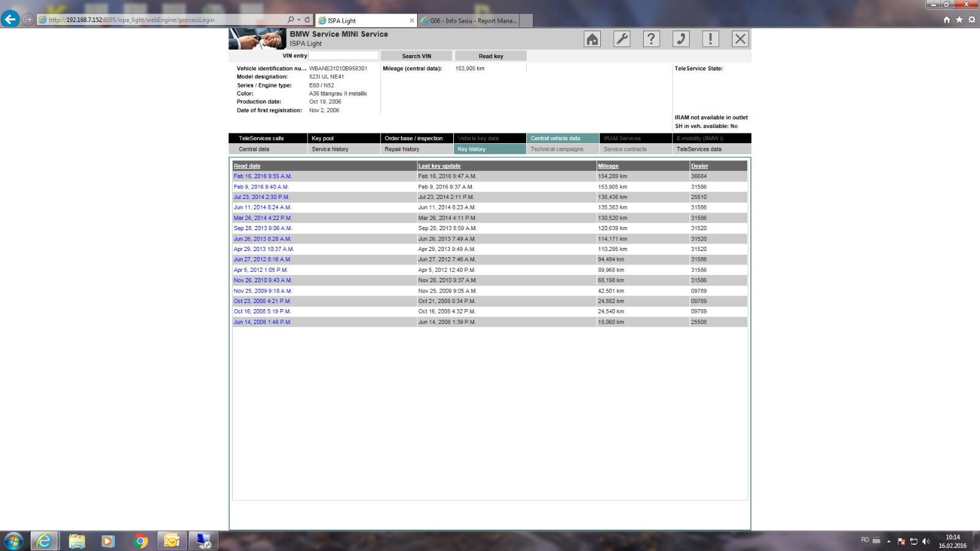Sort by Dealer column header
The width and height of the screenshot is (980, 551).
699,166
